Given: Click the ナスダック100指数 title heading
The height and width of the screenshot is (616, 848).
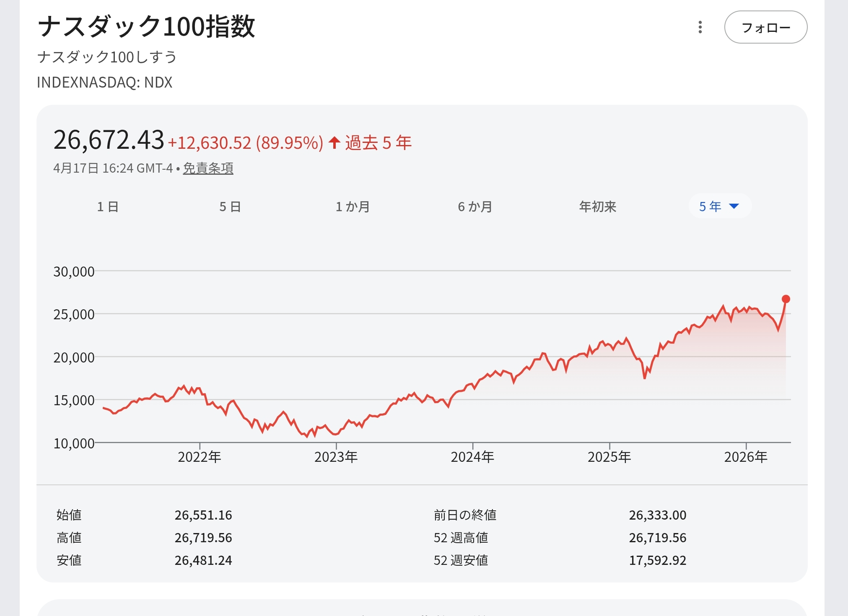Looking at the screenshot, I should pos(146,26).
